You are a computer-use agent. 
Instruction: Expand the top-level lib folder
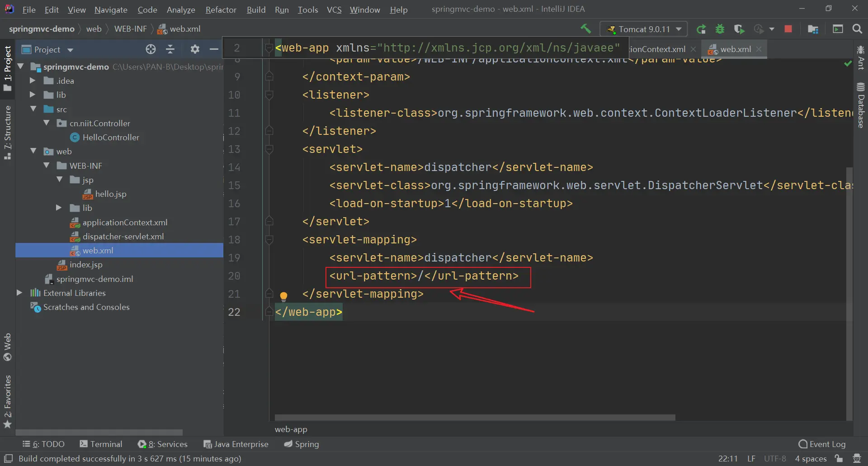pyautogui.click(x=32, y=95)
